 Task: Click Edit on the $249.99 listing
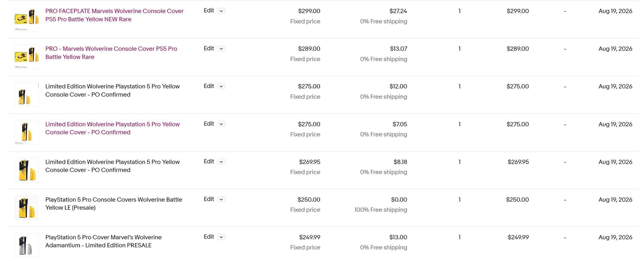click(x=209, y=236)
